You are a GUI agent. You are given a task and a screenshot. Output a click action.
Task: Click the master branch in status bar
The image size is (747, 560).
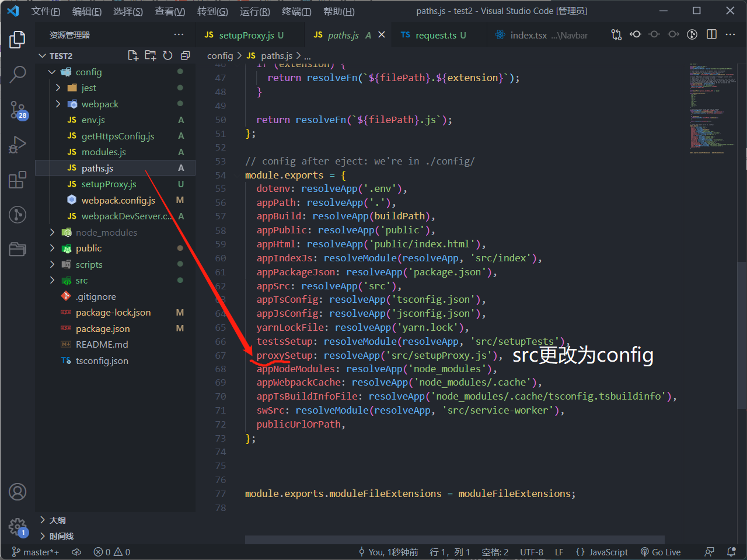coord(36,552)
